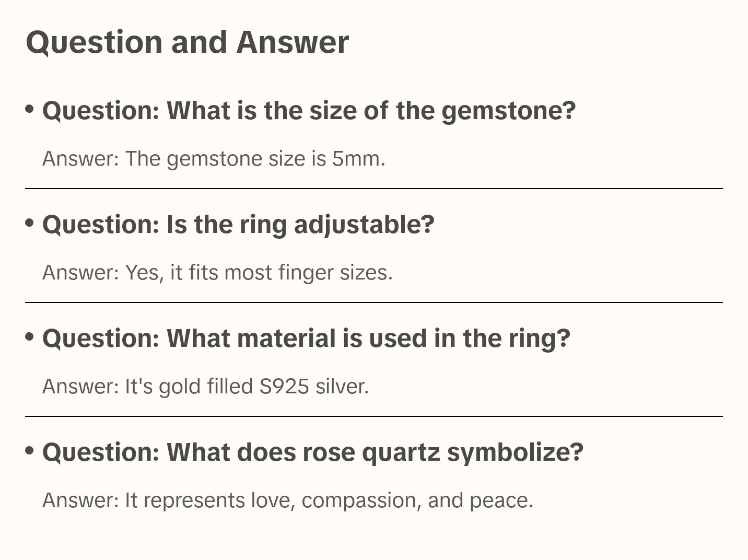Click the love, compassion, and peace answer
Image resolution: width=748 pixels, height=560 pixels.
click(x=287, y=500)
